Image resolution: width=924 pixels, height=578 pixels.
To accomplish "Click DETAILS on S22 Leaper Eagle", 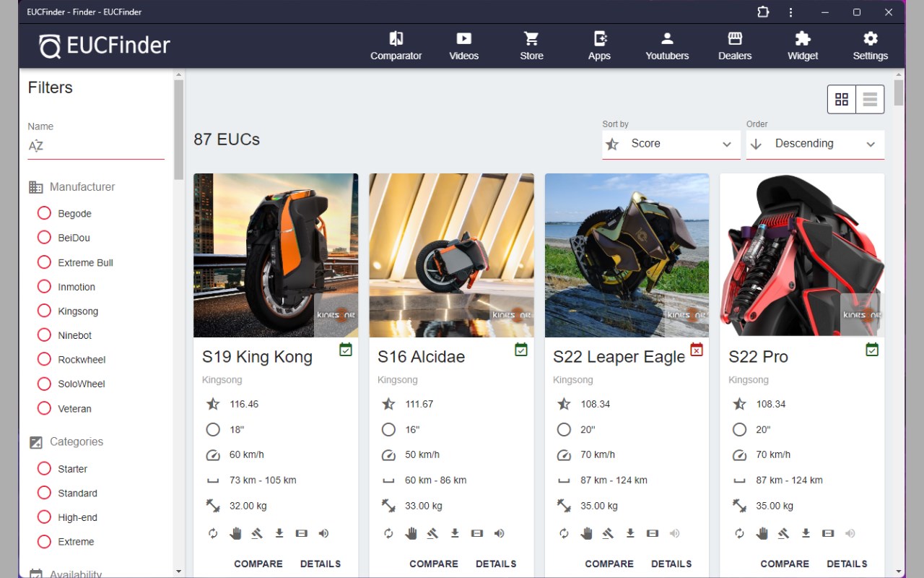I will [671, 564].
